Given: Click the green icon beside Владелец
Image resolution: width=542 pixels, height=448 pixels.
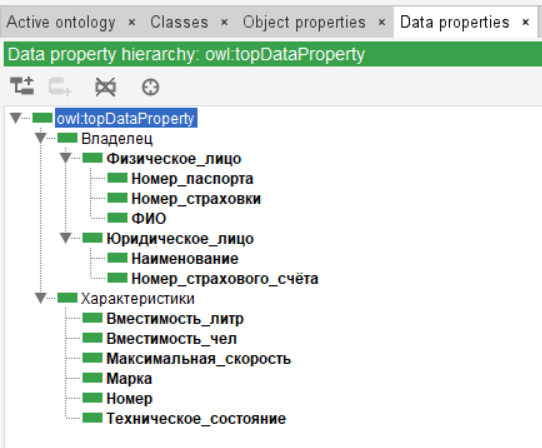Looking at the screenshot, I should pos(67,138).
